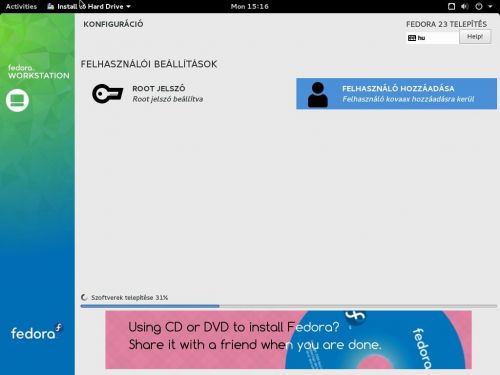
Task: Click the Fedora Workstation laptop icon
Action: tap(17, 100)
